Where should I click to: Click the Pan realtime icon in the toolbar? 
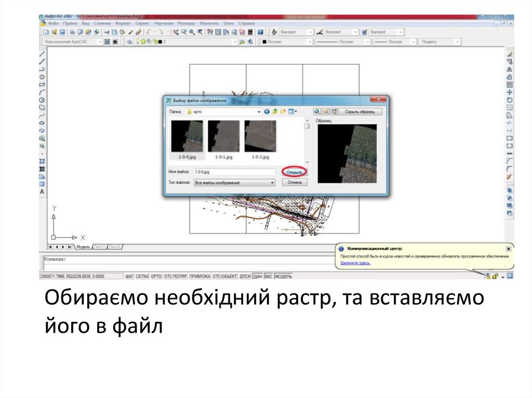pos(176,32)
